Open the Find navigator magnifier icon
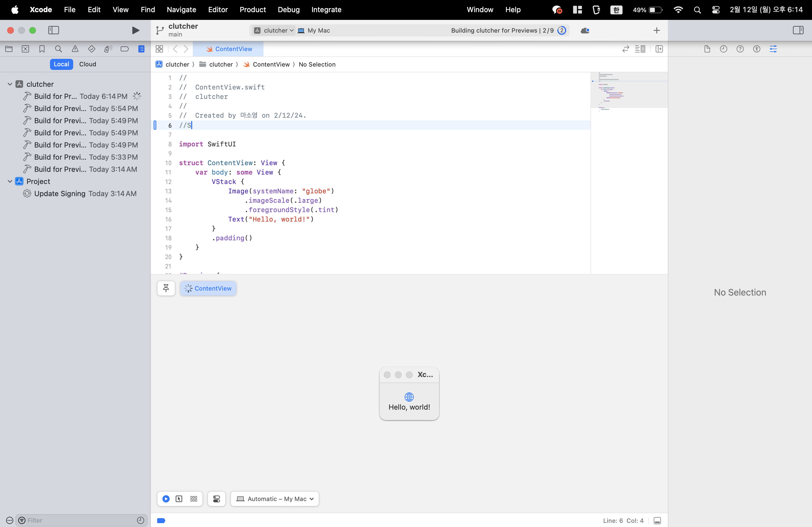 click(58, 49)
